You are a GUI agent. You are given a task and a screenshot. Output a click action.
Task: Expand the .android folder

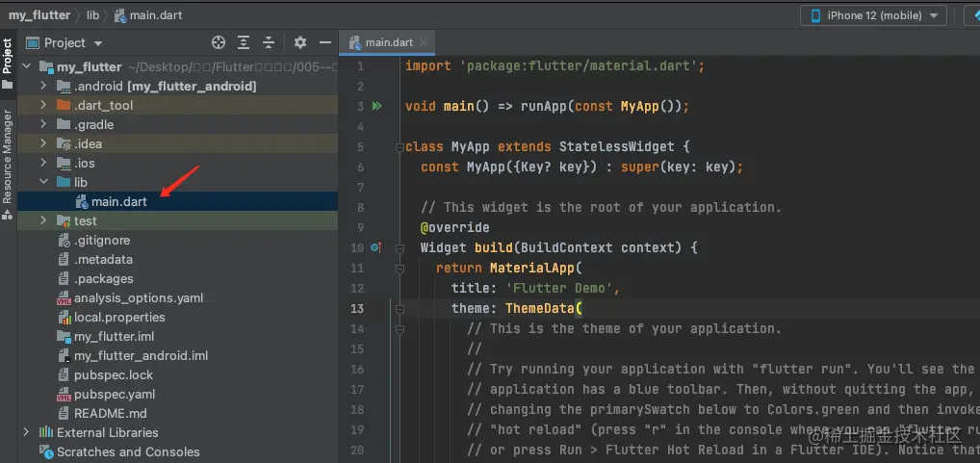[43, 86]
